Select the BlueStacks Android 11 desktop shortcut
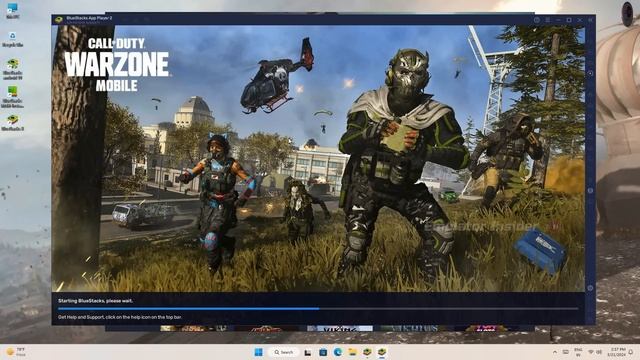The height and width of the screenshot is (360, 640). [12, 69]
